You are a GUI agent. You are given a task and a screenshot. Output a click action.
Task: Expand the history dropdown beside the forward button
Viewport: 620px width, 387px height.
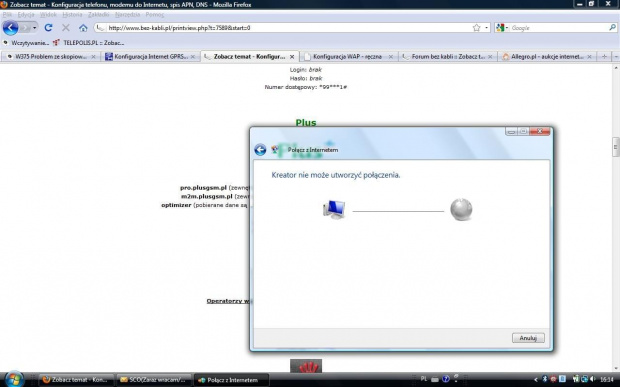click(x=34, y=28)
